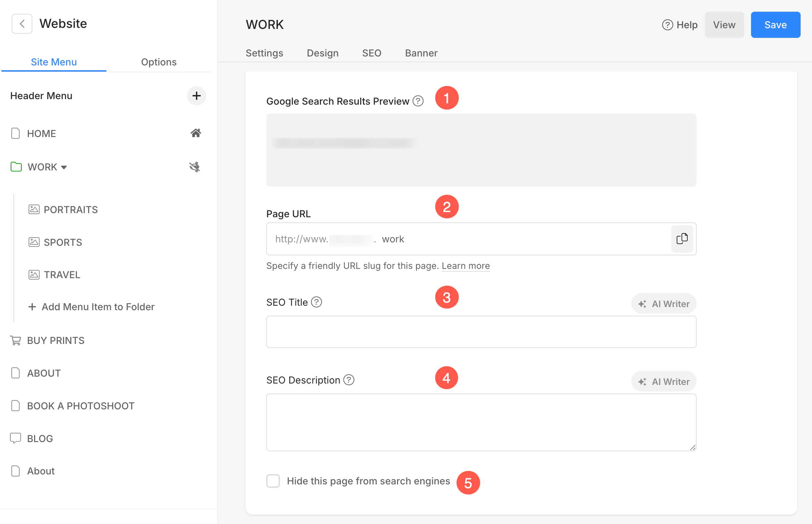
Task: Click the BUY PRINTS cart icon
Action: [x=15, y=340]
